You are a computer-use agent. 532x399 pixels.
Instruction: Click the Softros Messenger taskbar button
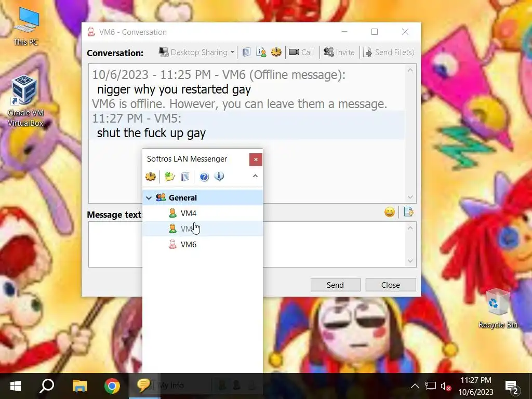(x=144, y=386)
